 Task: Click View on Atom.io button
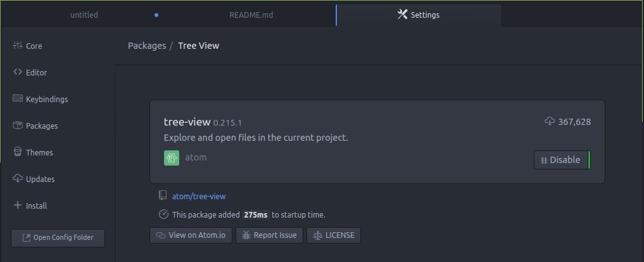(x=191, y=235)
